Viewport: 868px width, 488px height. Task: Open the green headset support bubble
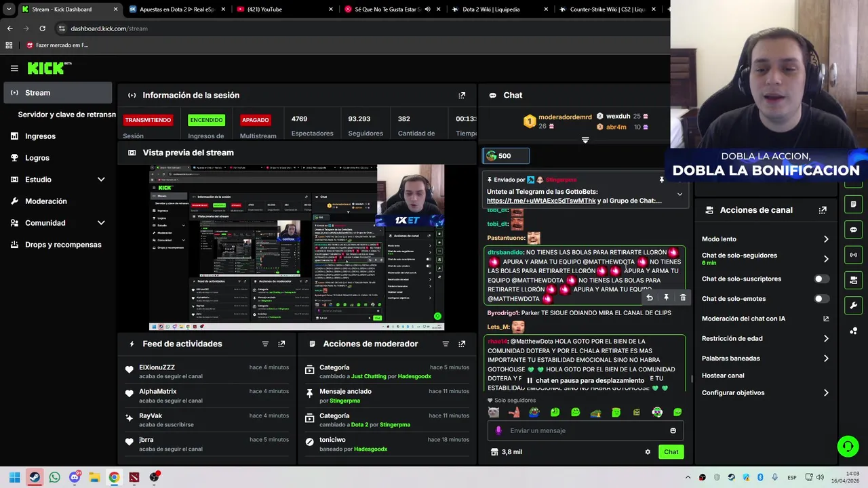pos(848,446)
